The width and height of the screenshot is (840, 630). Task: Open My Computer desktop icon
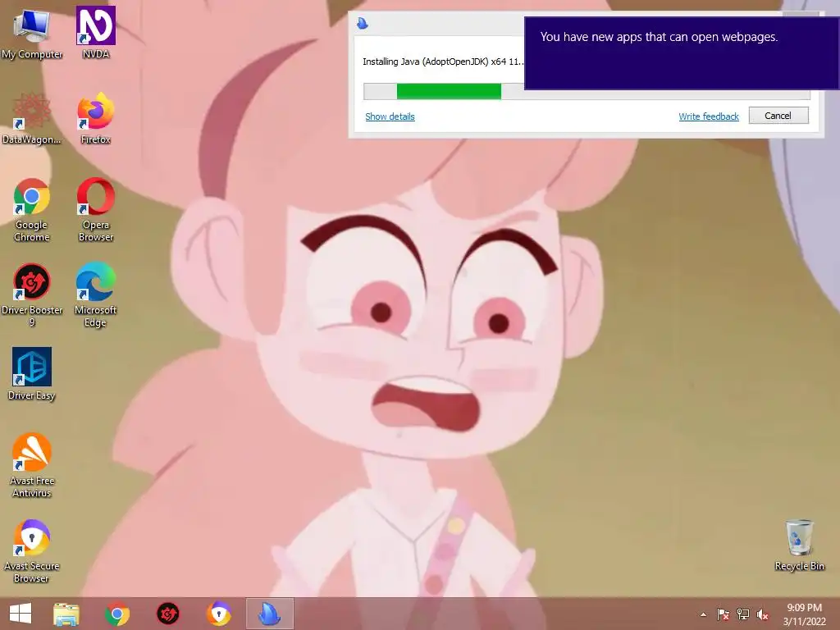(32, 34)
